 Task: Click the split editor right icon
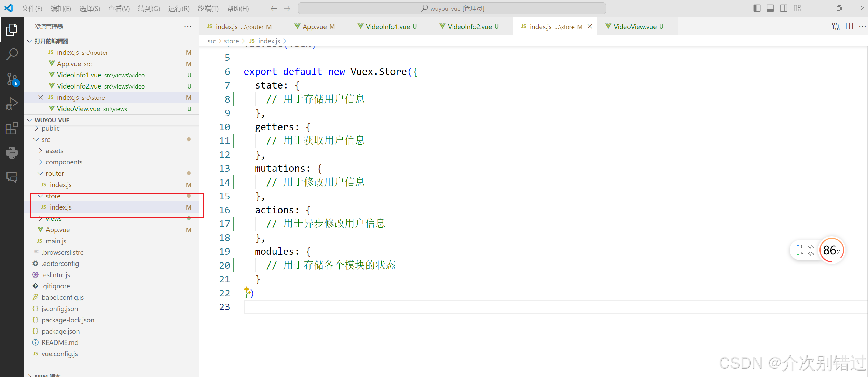pyautogui.click(x=849, y=26)
